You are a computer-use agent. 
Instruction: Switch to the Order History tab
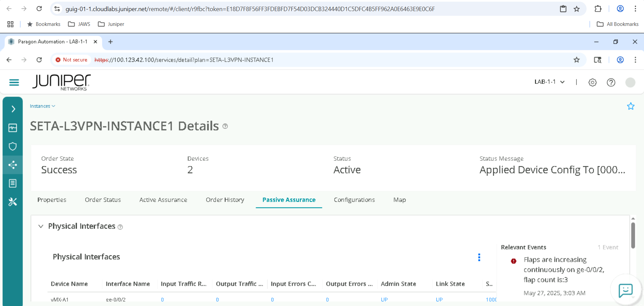point(225,200)
